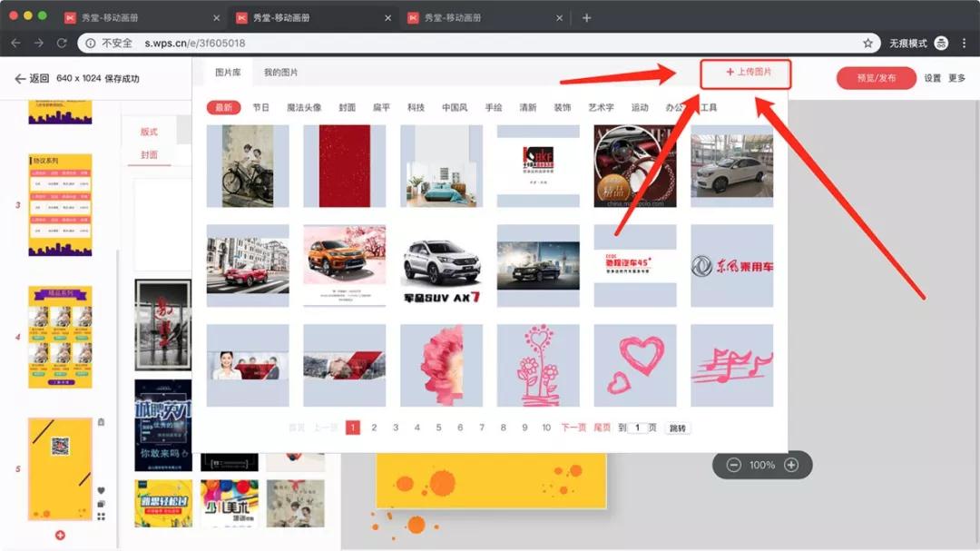Image resolution: width=980 pixels, height=551 pixels.
Task: Choose the red car on street image
Action: pos(248,266)
